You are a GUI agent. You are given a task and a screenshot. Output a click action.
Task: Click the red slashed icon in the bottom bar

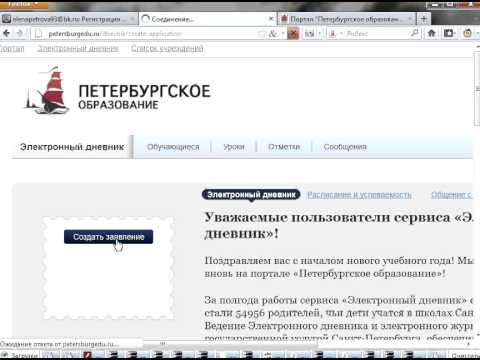(88, 355)
